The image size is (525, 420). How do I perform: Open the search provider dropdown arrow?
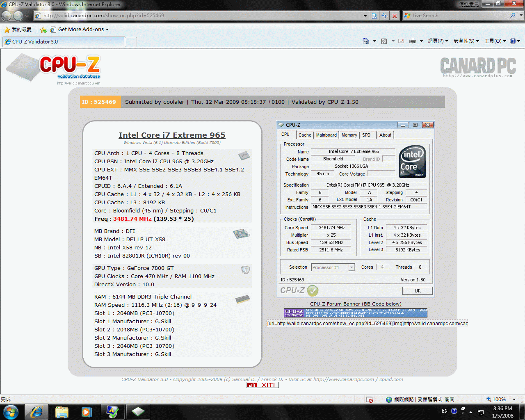tap(521, 16)
